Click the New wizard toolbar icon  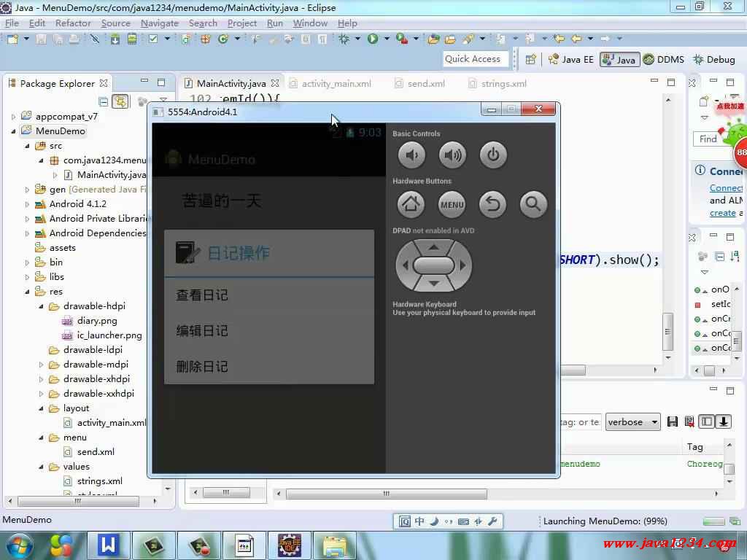click(x=12, y=39)
